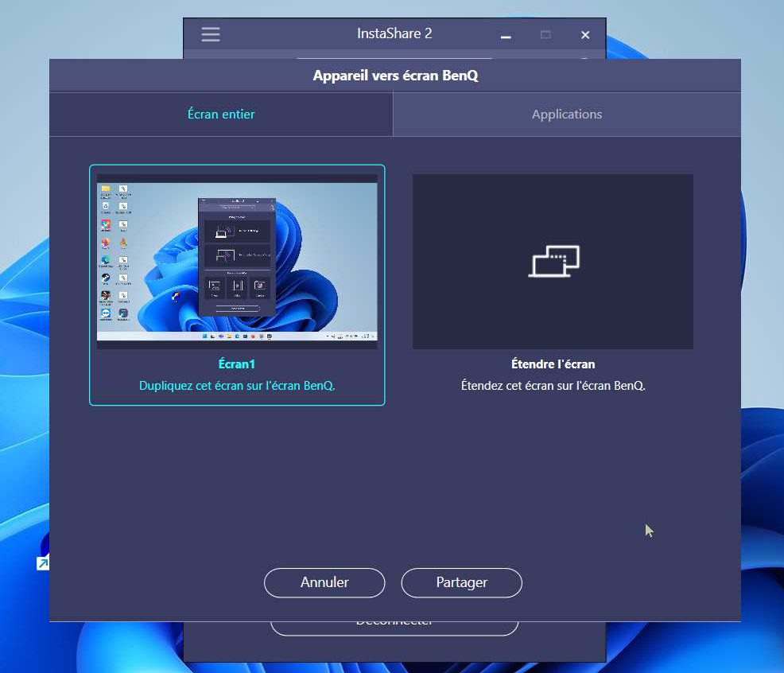Click the InstaShare 2 title bar text

pos(394,34)
